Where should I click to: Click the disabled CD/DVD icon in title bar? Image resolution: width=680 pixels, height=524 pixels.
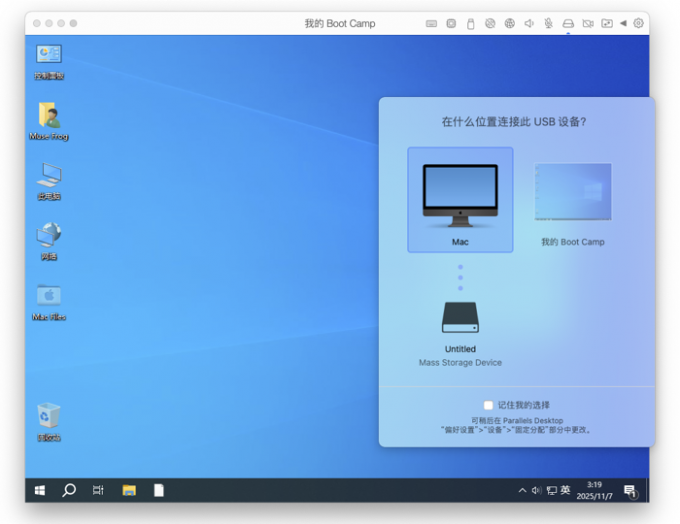[x=490, y=23]
